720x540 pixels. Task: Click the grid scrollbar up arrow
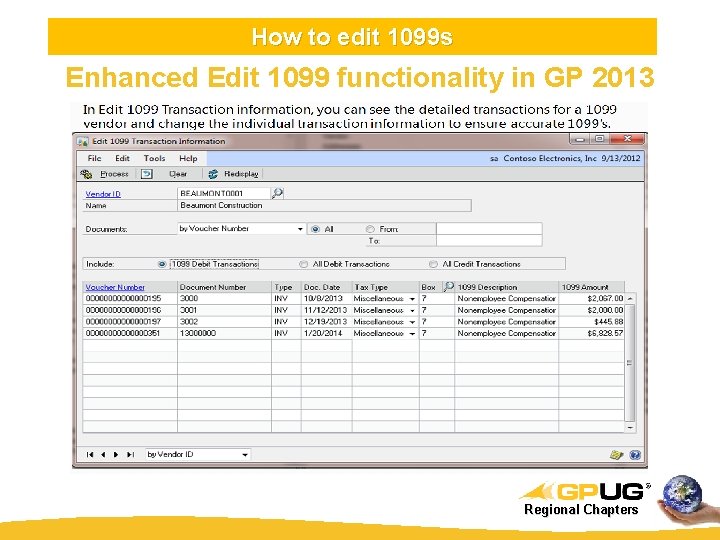[630, 298]
